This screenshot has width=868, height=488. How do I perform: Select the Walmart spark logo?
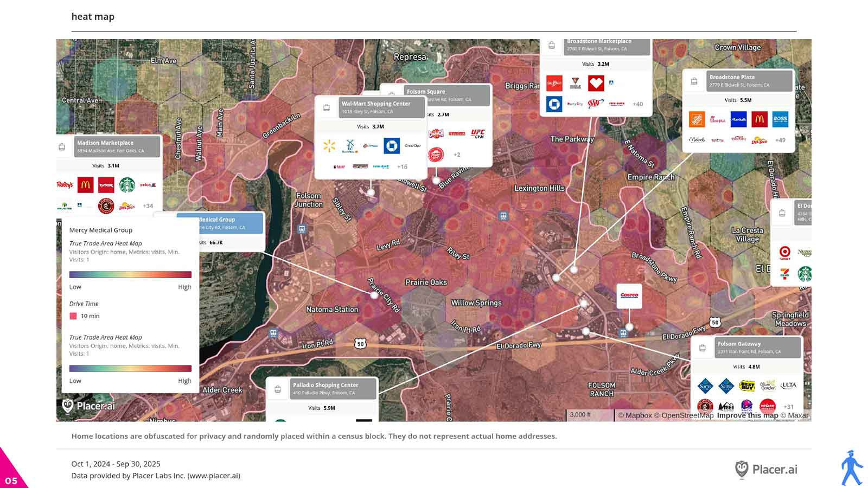click(329, 145)
